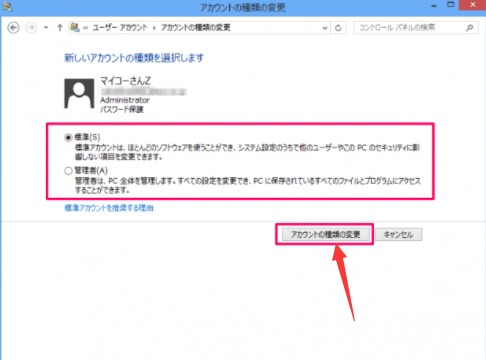
Task: Focus the コントロール パネルの検索 search box
Action: click(x=416, y=28)
